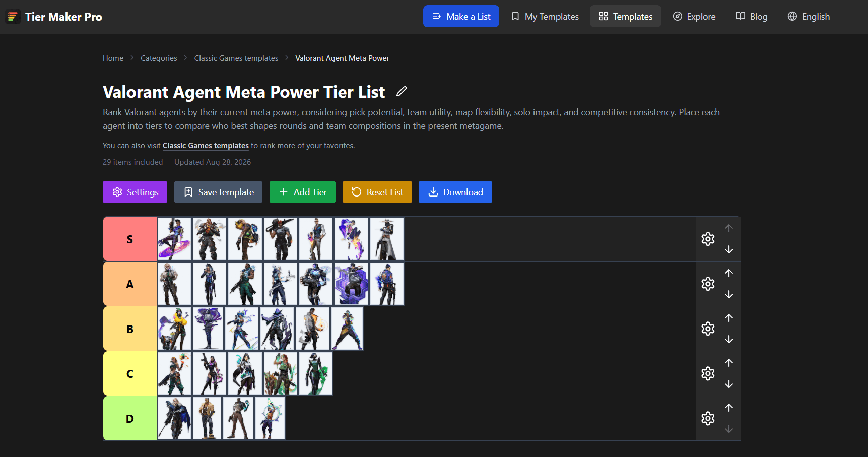Open gear settings for the C tier row
The image size is (868, 457).
pos(708,373)
